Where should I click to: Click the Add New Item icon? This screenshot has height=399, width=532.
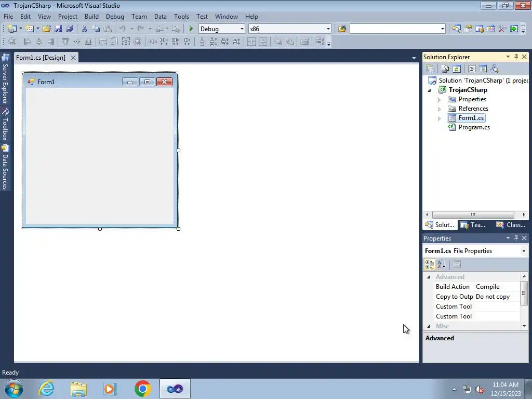click(x=29, y=29)
